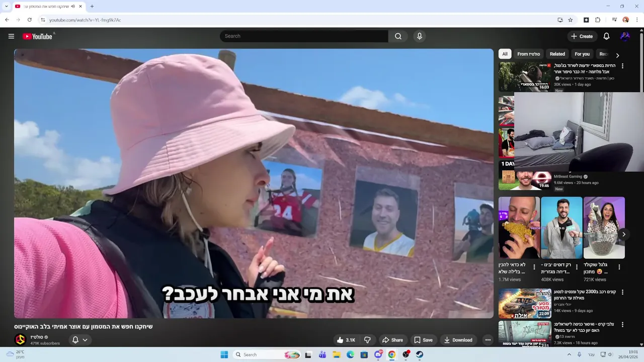The width and height of the screenshot is (644, 362).
Task: Open YouTube notifications bell in header
Action: [606, 36]
